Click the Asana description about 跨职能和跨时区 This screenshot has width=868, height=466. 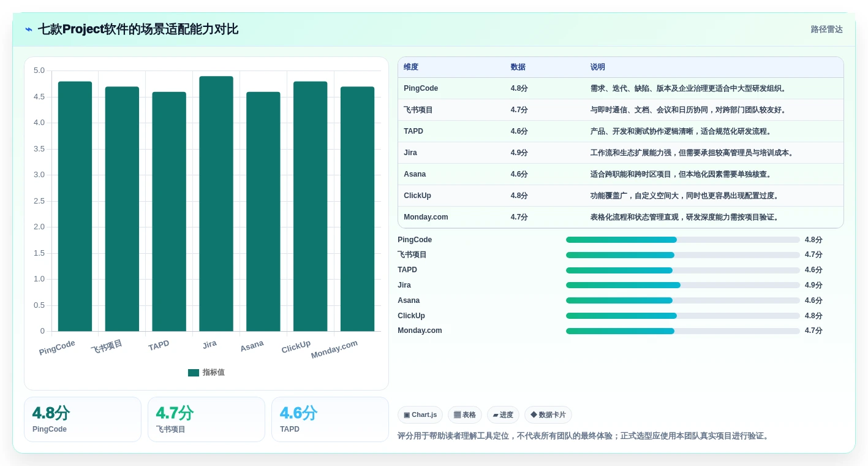tap(681, 174)
